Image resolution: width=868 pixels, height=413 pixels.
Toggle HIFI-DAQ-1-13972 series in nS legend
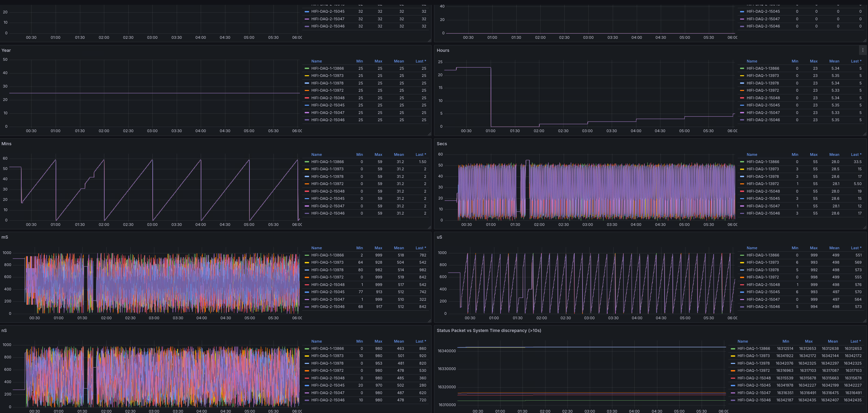[328, 370]
